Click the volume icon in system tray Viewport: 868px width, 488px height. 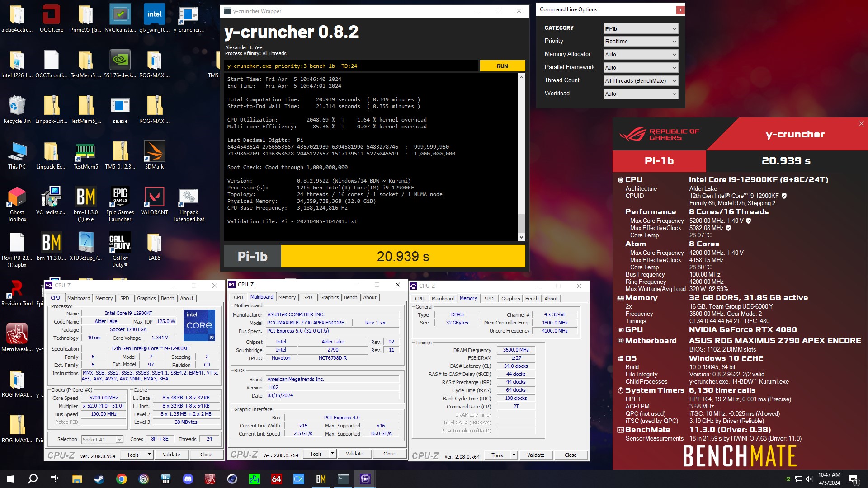pyautogui.click(x=809, y=479)
